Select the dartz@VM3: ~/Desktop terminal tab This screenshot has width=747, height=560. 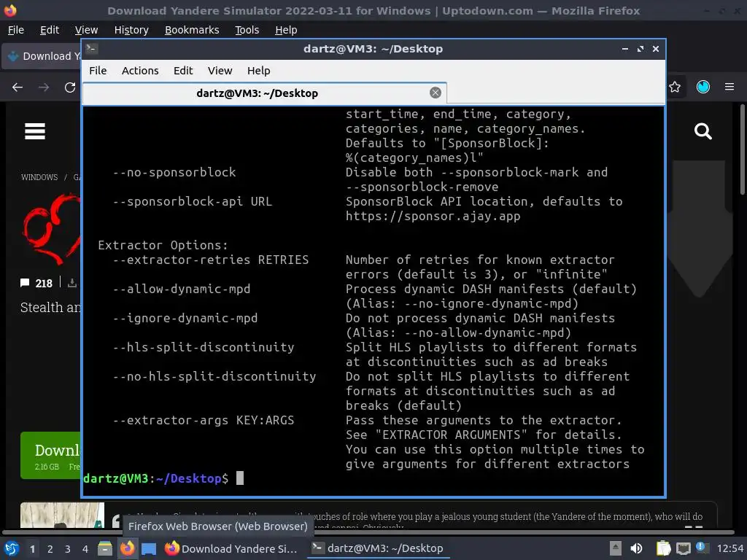264,93
